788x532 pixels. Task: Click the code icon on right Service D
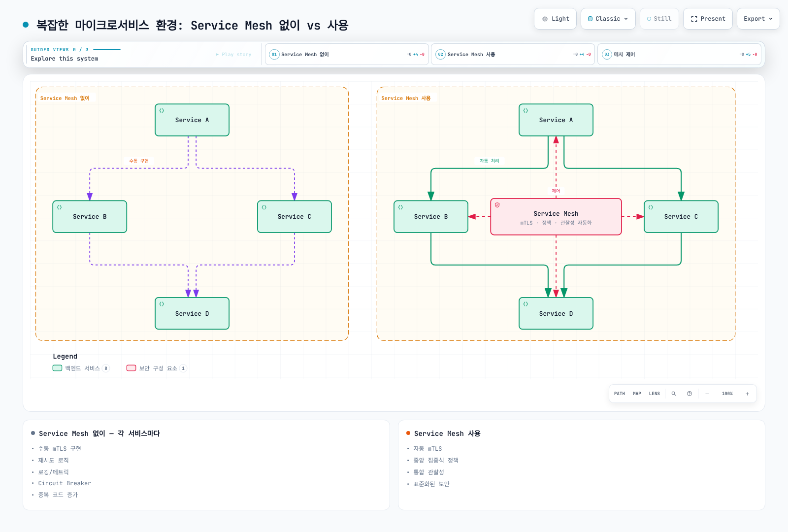(525, 304)
